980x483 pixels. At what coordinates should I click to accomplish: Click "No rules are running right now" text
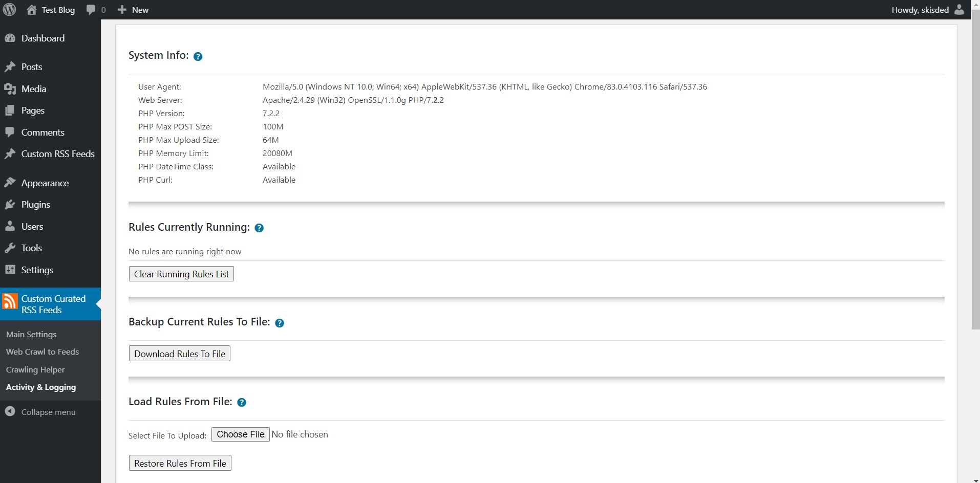(185, 252)
